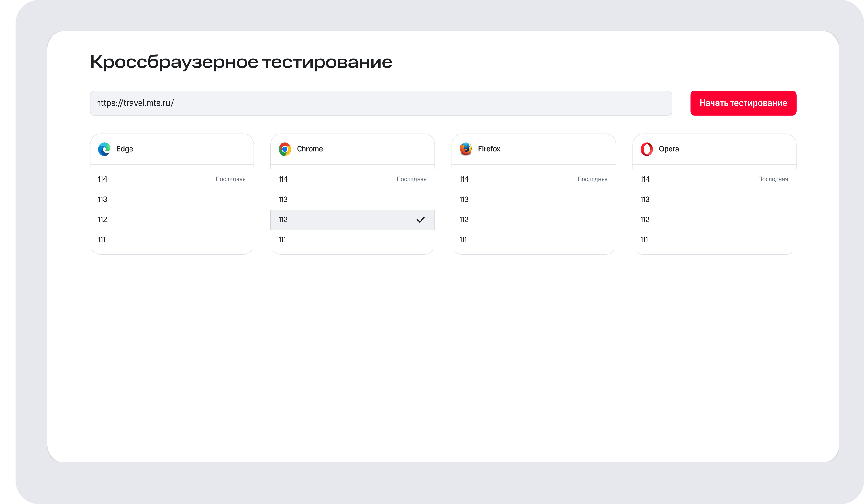Screen dimensions: 864x504
Task: Select Edge version 114 latest
Action: [x=172, y=179]
